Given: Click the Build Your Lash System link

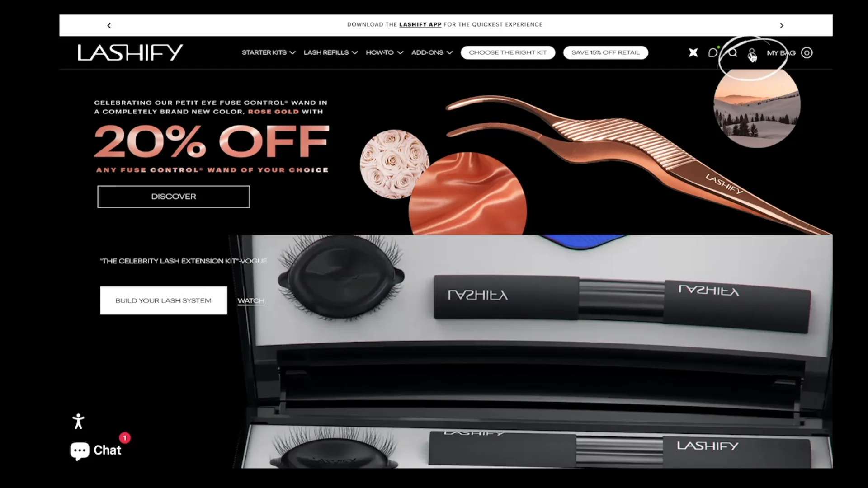Looking at the screenshot, I should click(163, 300).
